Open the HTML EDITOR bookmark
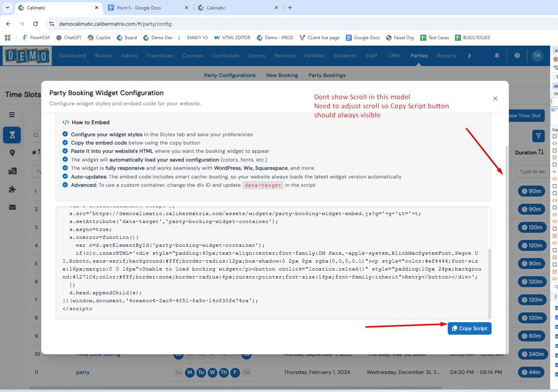This screenshot has width=558, height=392. tap(232, 38)
